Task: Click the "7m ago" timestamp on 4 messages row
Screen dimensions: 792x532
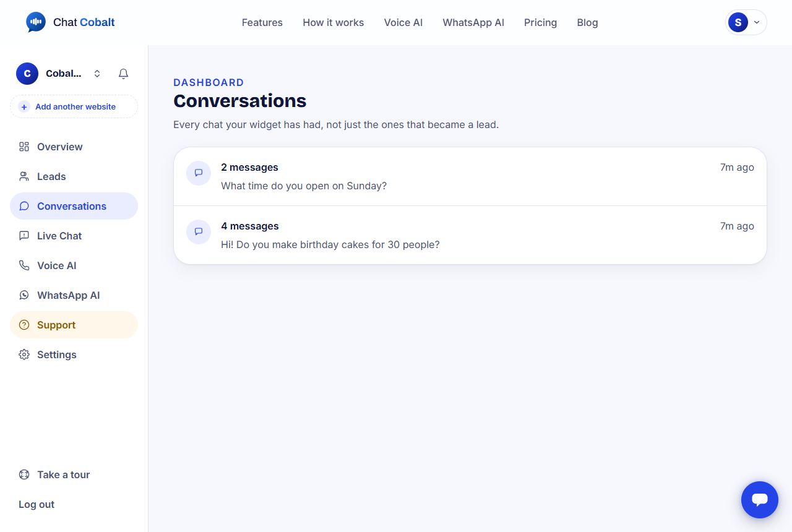Action: (737, 226)
